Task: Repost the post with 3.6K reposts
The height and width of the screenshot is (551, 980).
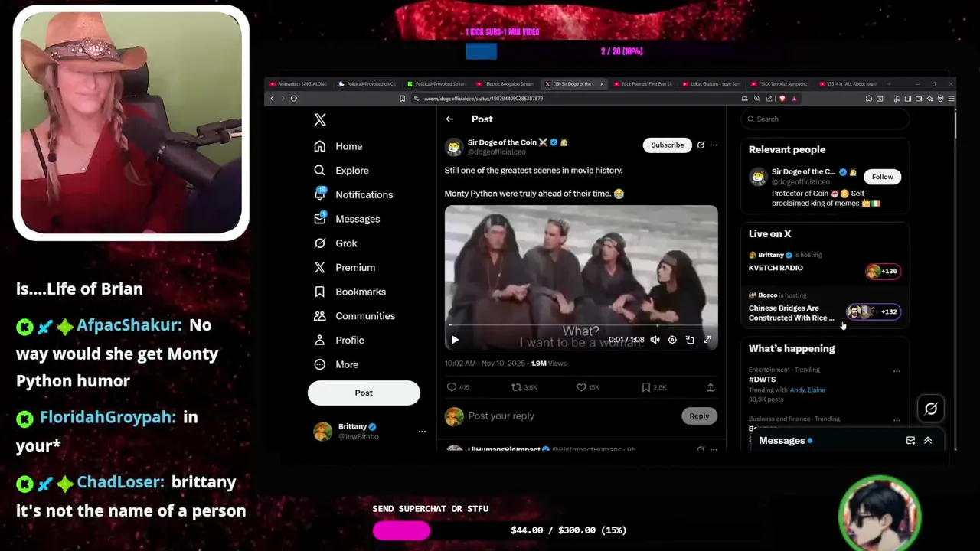Action: tap(524, 387)
